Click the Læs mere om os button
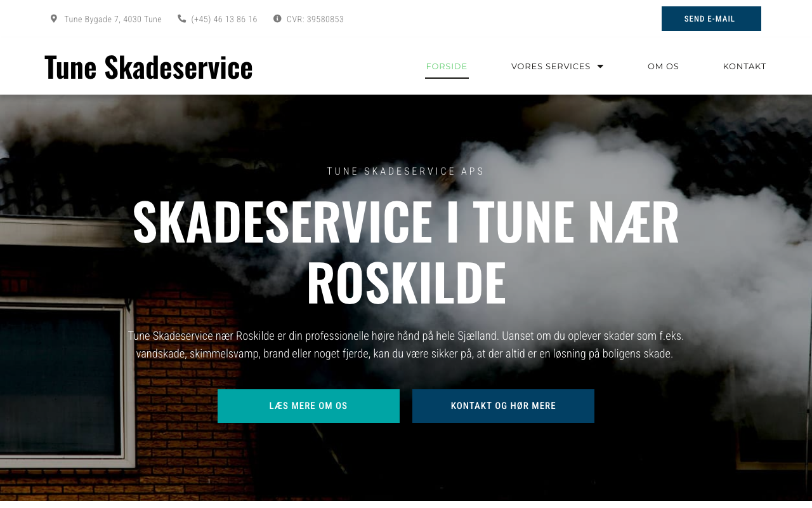 tap(308, 406)
